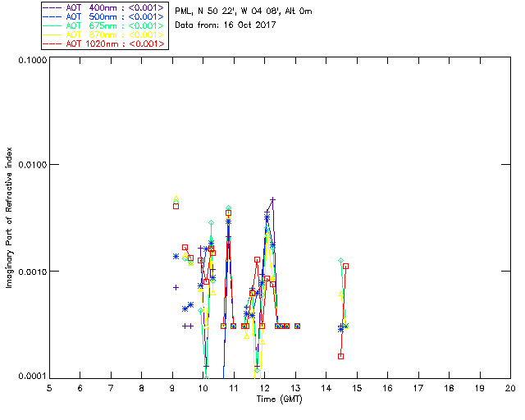
Task: Click the x-axis tick label 5
Action: click(x=49, y=388)
